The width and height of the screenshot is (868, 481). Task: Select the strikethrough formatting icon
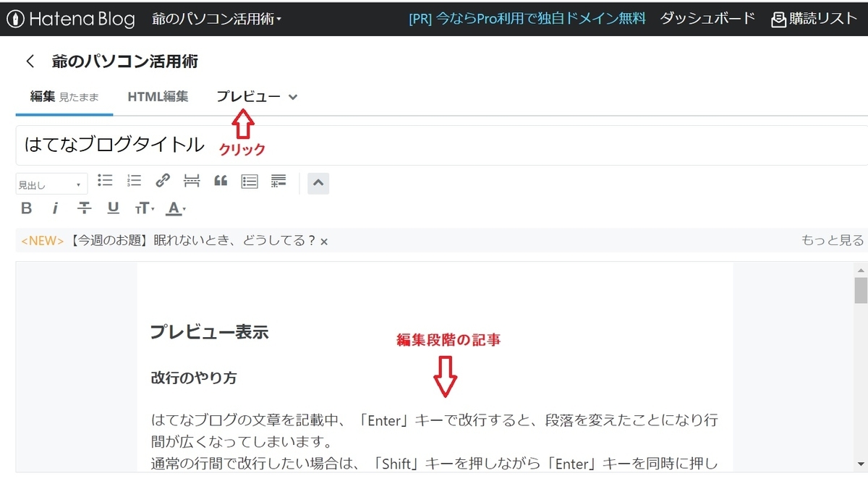click(x=84, y=208)
